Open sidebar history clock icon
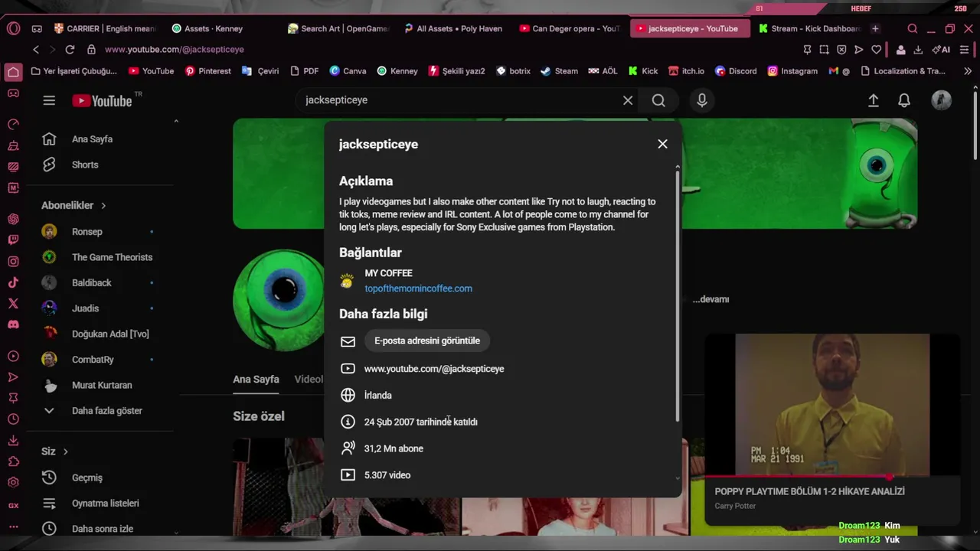 (13, 419)
